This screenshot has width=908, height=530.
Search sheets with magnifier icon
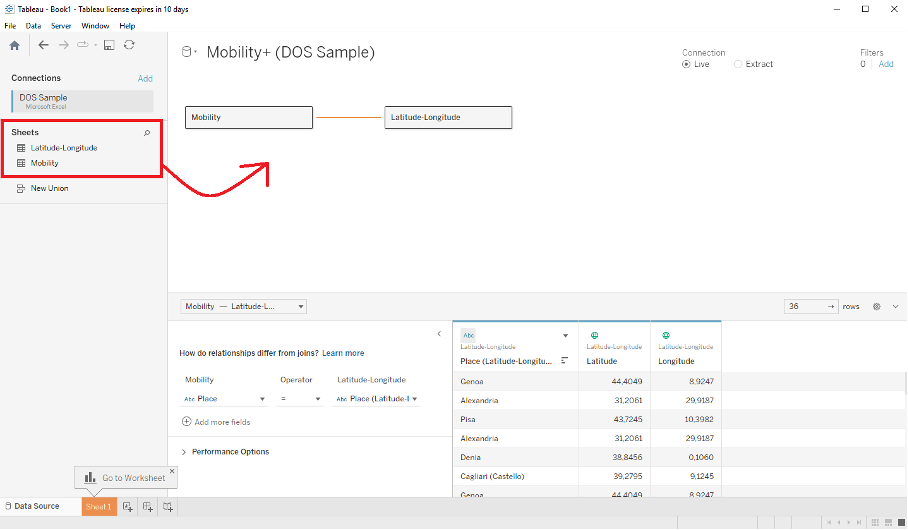click(x=147, y=133)
